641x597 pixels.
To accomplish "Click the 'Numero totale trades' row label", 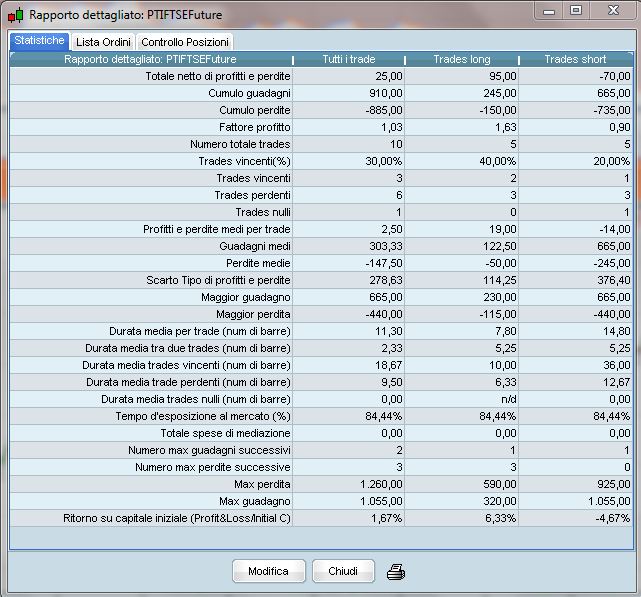I will click(x=240, y=144).
